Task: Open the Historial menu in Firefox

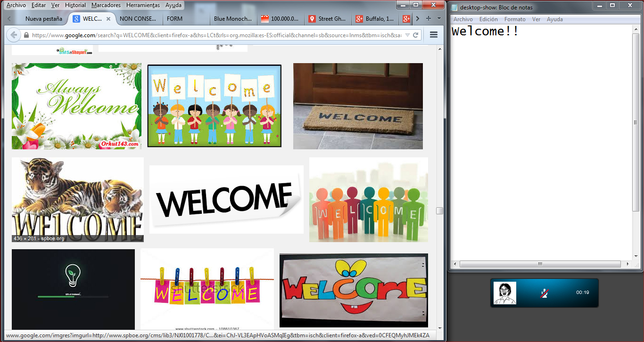Action: tap(75, 5)
